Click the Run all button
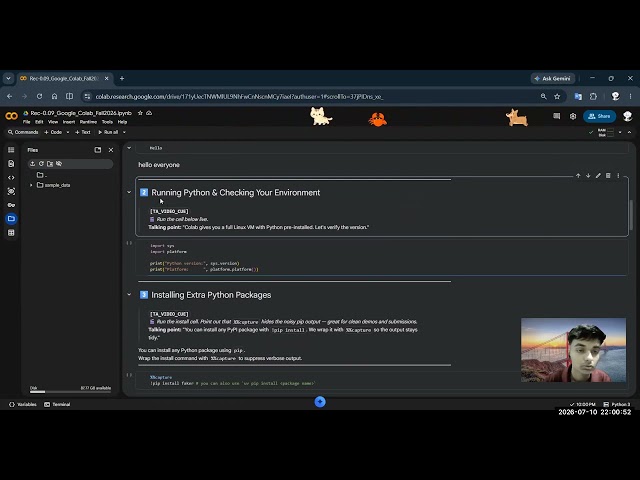Screen dimensions: 640x480 [x=108, y=132]
